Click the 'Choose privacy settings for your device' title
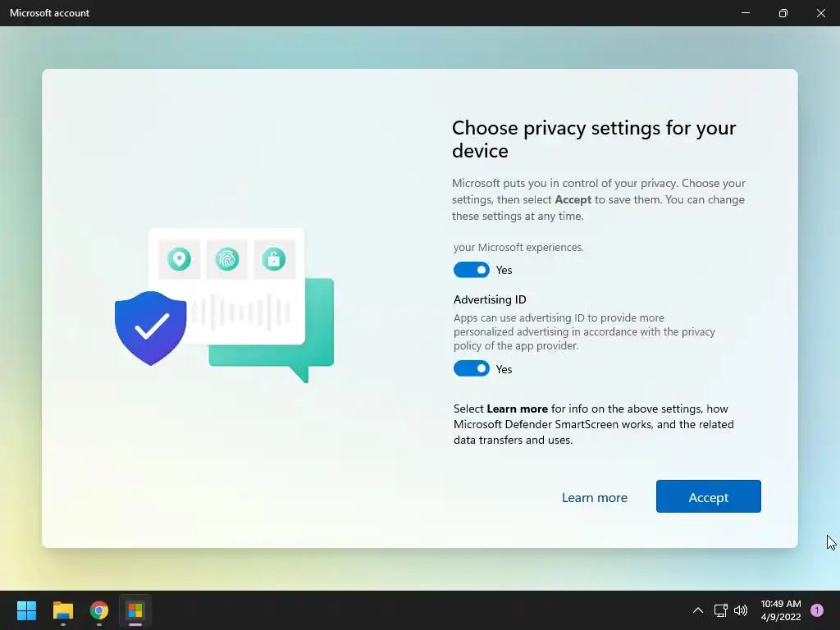Viewport: 840px width, 630px height. click(x=594, y=139)
